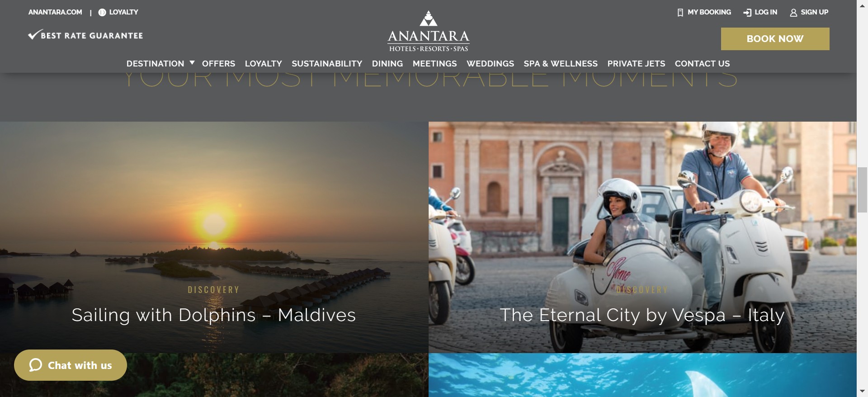Screen dimensions: 868x397
Task: Click the Log In arrow icon
Action: tap(747, 13)
